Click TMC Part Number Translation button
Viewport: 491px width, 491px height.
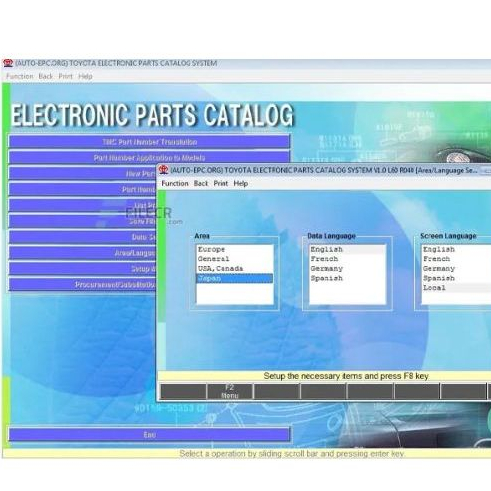click(149, 142)
